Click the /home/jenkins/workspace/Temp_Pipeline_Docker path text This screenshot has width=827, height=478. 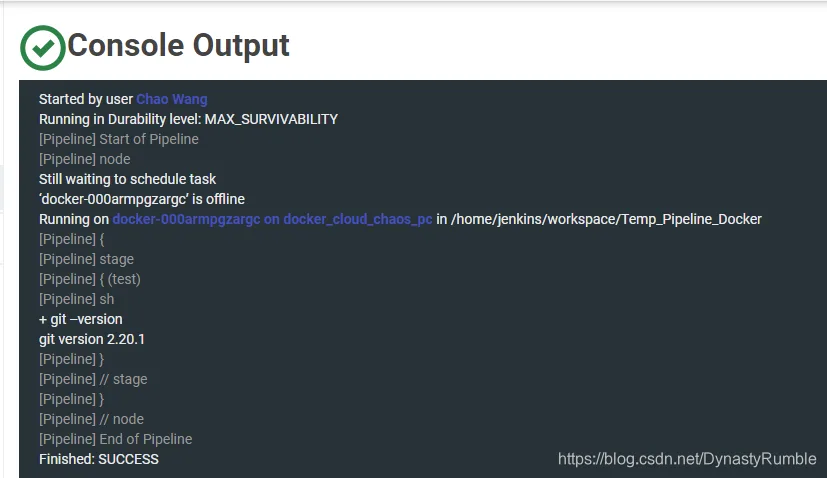pos(606,219)
